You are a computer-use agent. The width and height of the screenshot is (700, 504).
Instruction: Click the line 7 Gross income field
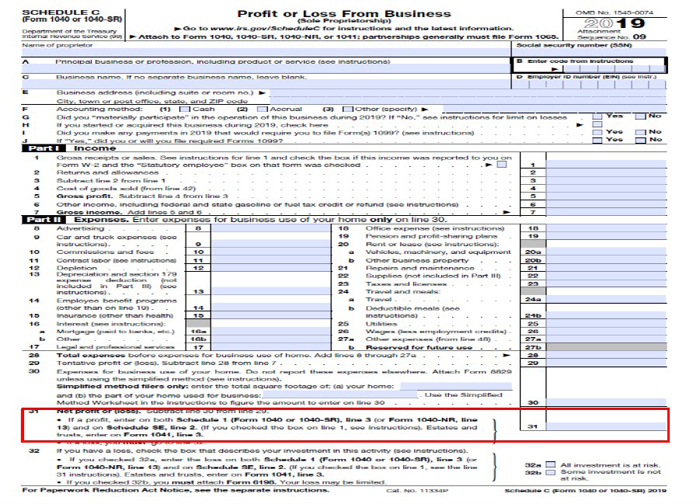point(607,212)
